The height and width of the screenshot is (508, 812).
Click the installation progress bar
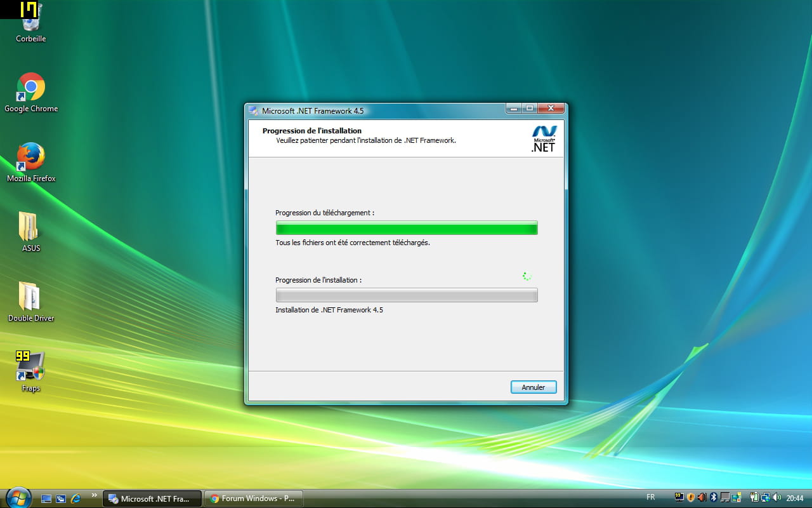pyautogui.click(x=406, y=295)
